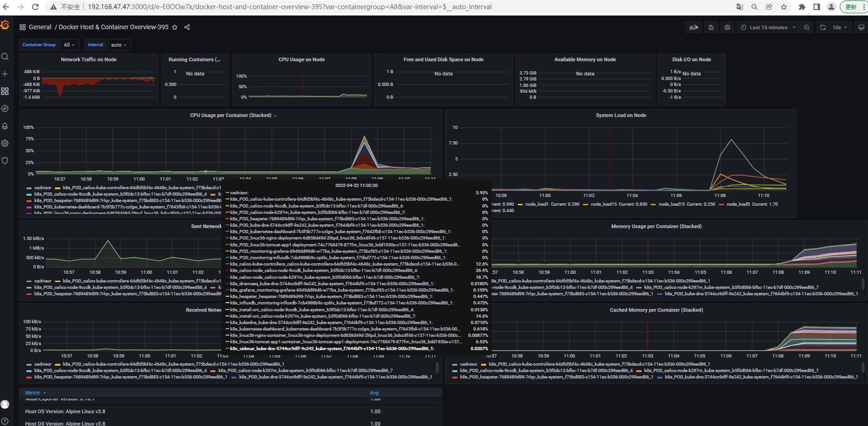
Task: Open the search dashboards sidebar icon
Action: (x=5, y=57)
